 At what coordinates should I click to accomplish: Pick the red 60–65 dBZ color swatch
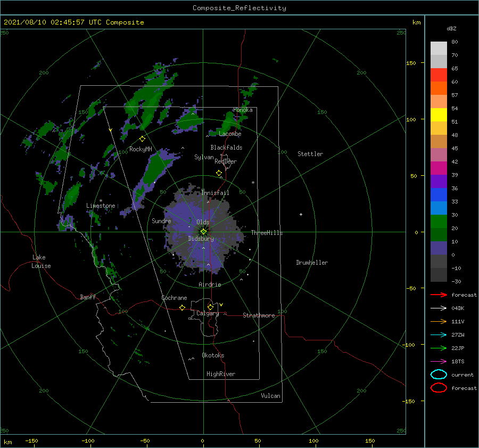click(439, 75)
